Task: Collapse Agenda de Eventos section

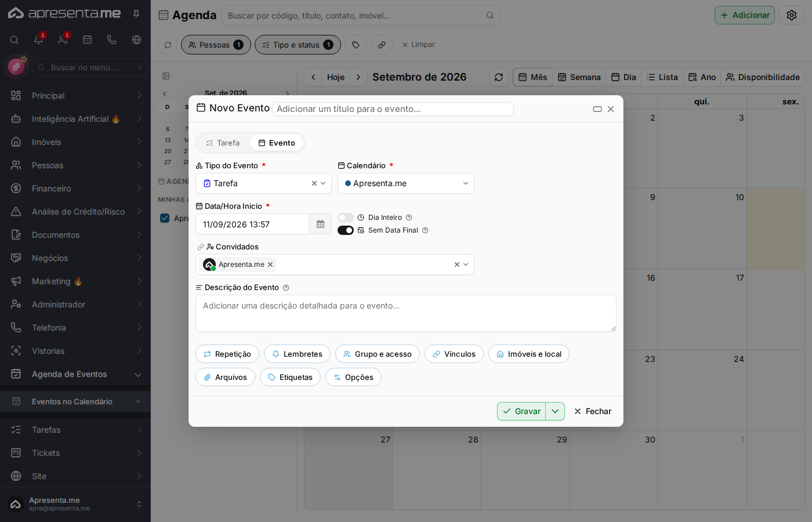Action: (75, 374)
